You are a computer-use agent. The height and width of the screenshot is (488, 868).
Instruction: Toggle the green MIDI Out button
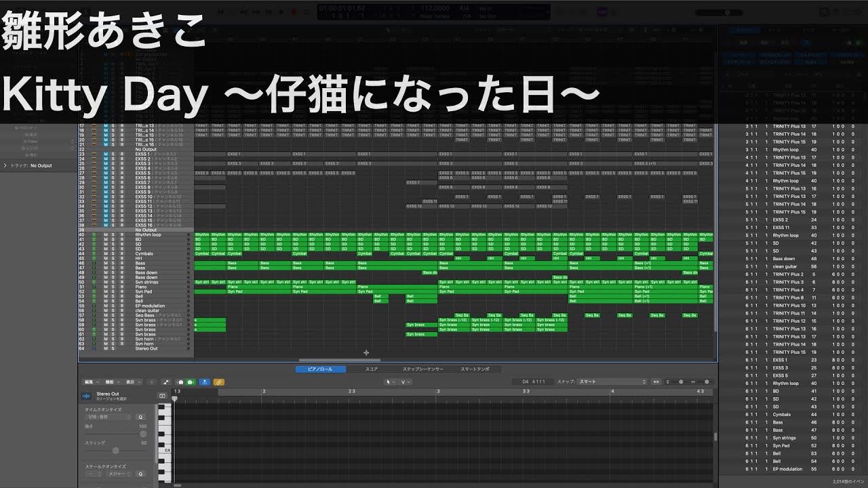[x=191, y=382]
